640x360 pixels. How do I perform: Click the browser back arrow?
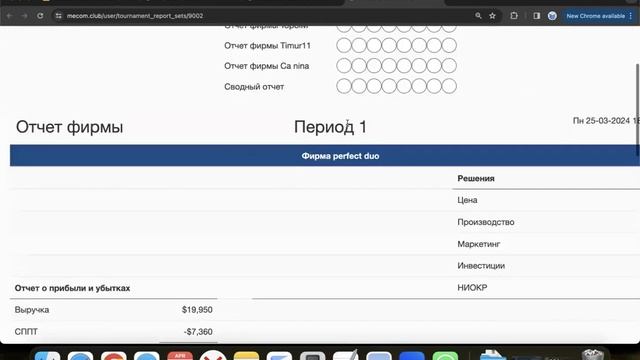tap(9, 16)
